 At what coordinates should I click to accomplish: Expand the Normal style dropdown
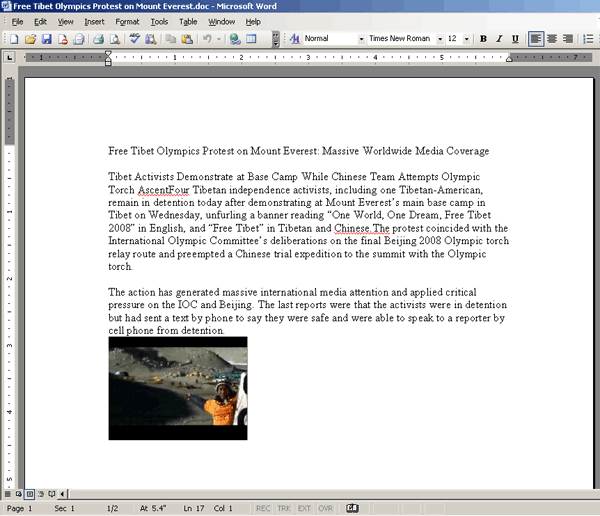[361, 39]
